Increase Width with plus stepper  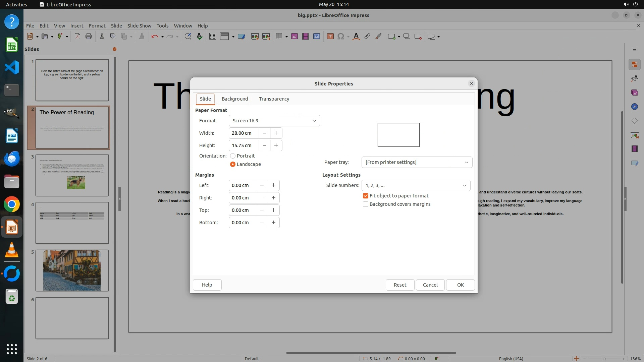click(x=276, y=133)
